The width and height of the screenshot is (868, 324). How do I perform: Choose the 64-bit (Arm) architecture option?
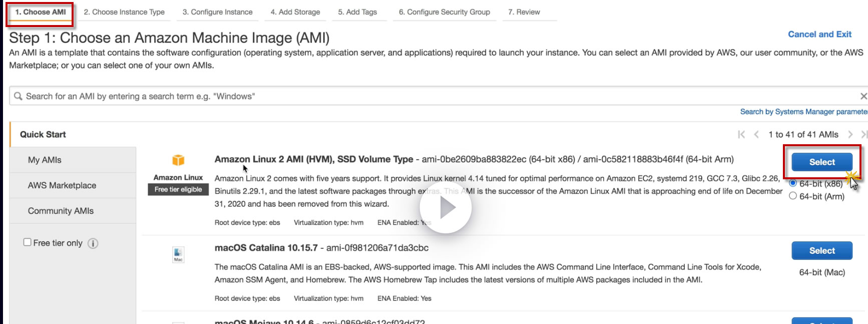pyautogui.click(x=793, y=196)
